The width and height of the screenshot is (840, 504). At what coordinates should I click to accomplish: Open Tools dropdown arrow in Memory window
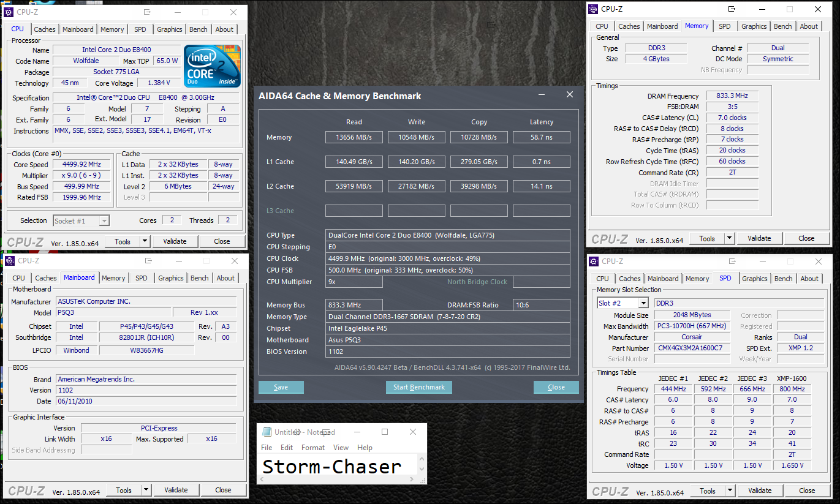pyautogui.click(x=729, y=238)
